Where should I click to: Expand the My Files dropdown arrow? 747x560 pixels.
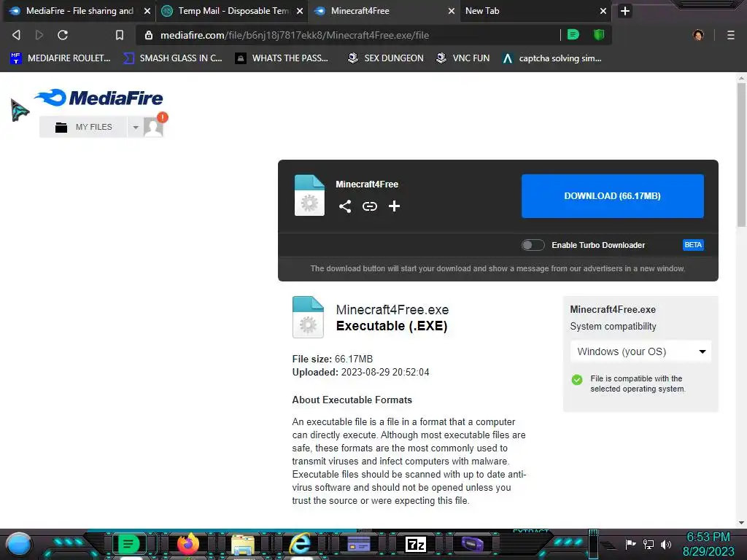click(x=135, y=127)
